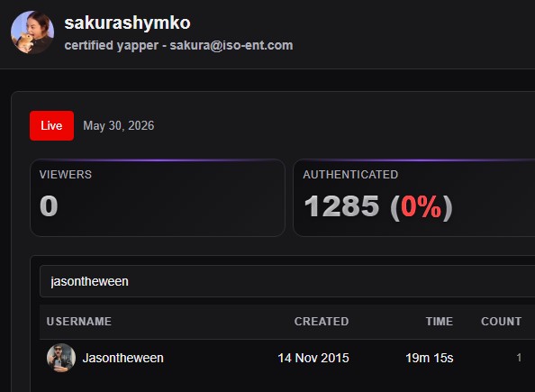Click the Viewers stat card label

(66, 175)
